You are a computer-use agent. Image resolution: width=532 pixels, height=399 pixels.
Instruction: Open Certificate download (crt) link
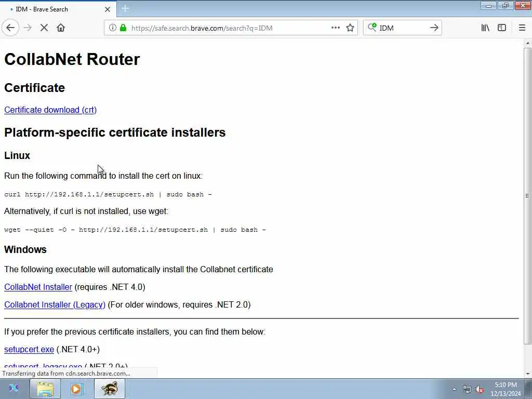click(50, 110)
